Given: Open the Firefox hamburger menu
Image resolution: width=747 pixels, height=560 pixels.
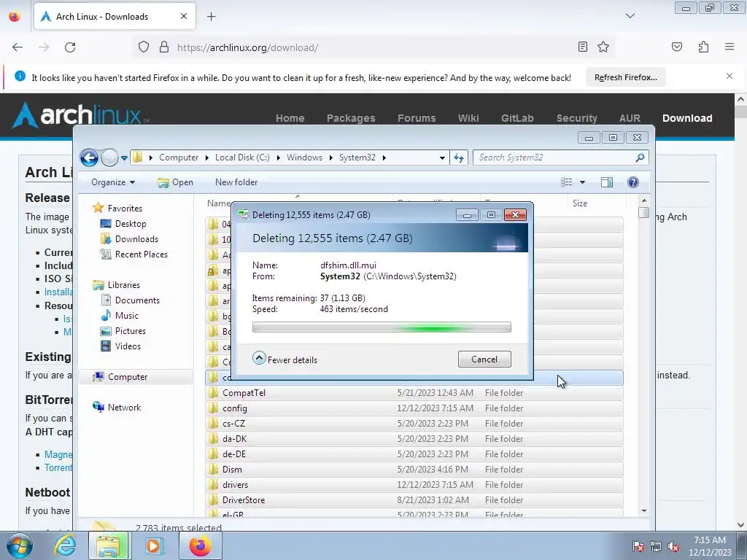Looking at the screenshot, I should click(x=729, y=47).
